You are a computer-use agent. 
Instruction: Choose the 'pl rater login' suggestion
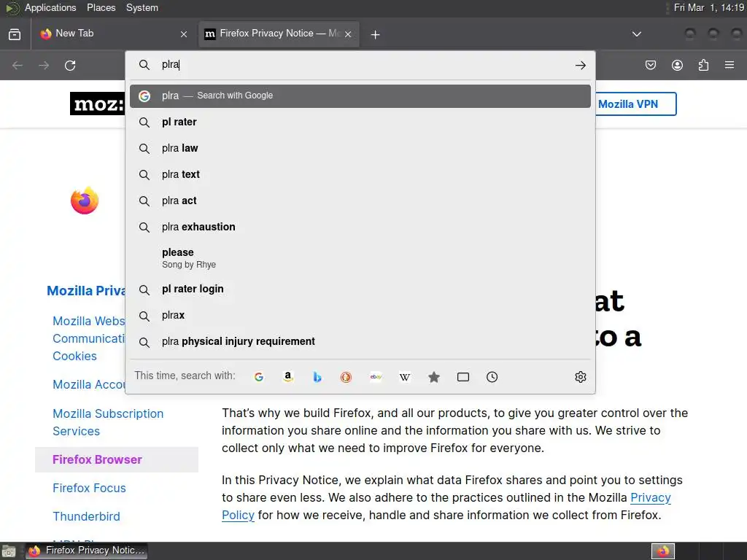(360, 289)
